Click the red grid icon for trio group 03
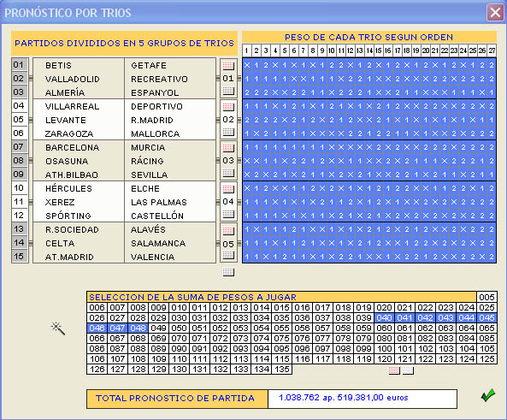This screenshot has width=507, height=420. click(228, 148)
